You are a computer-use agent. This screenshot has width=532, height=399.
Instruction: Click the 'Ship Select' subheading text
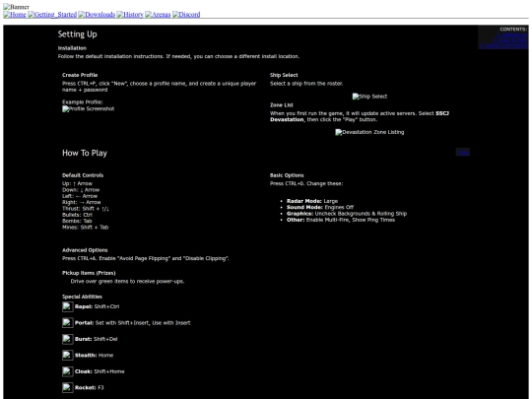click(284, 75)
